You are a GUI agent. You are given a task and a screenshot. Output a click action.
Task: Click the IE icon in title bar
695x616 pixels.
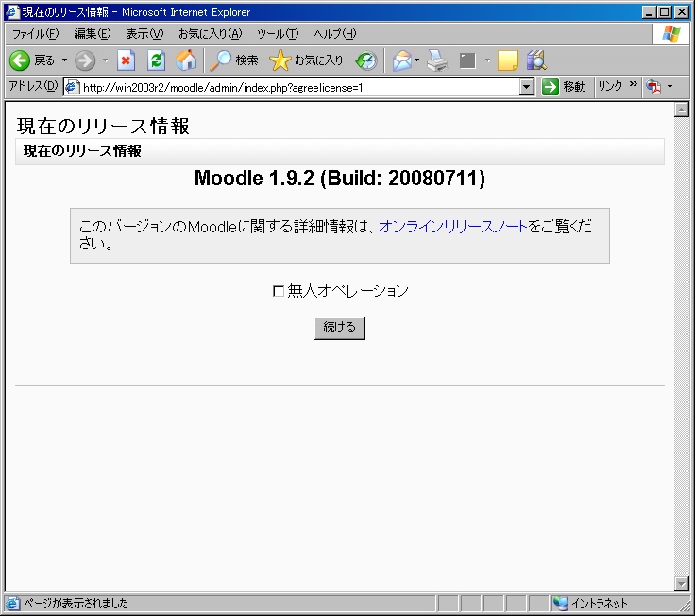(x=13, y=12)
